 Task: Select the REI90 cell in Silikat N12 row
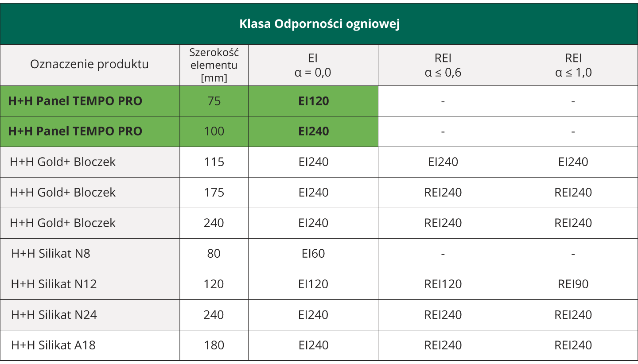[x=573, y=284]
